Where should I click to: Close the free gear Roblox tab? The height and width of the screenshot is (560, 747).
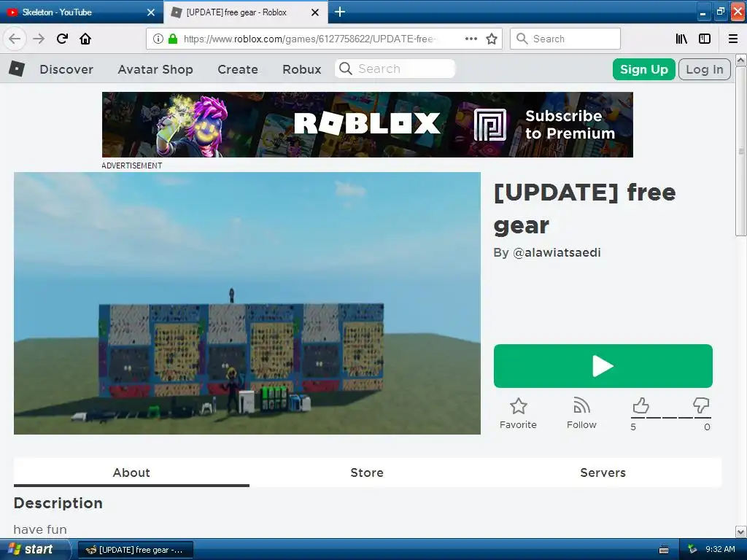click(x=315, y=12)
